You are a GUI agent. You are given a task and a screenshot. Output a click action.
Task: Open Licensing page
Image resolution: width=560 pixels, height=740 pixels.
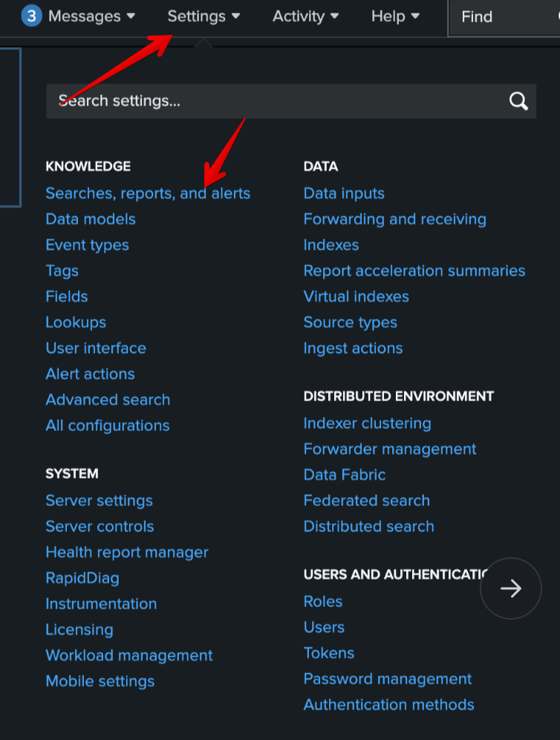79,629
